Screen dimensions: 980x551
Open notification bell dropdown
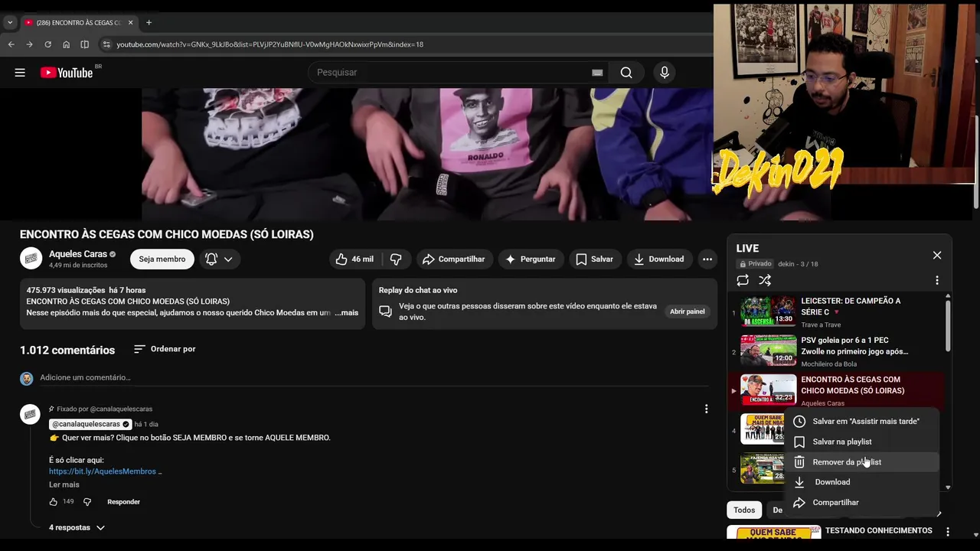pos(220,259)
